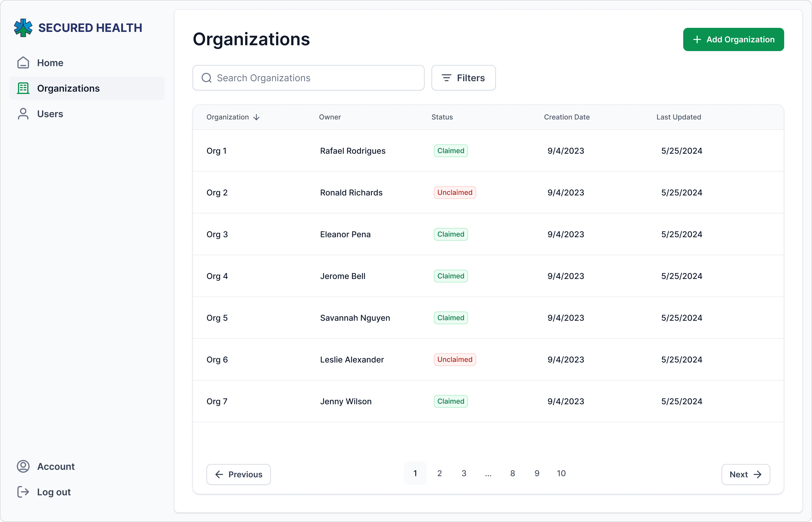Sort by the Status column header
The image size is (812, 522).
[442, 117]
